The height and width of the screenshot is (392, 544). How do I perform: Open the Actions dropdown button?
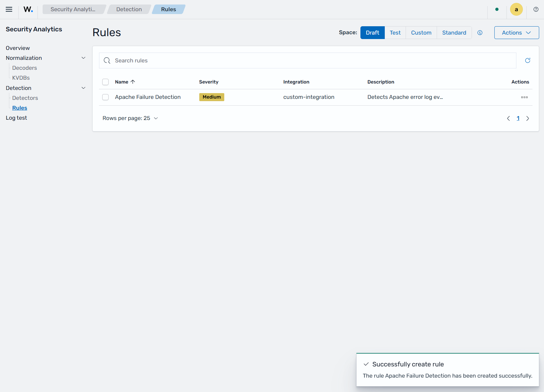tap(516, 33)
